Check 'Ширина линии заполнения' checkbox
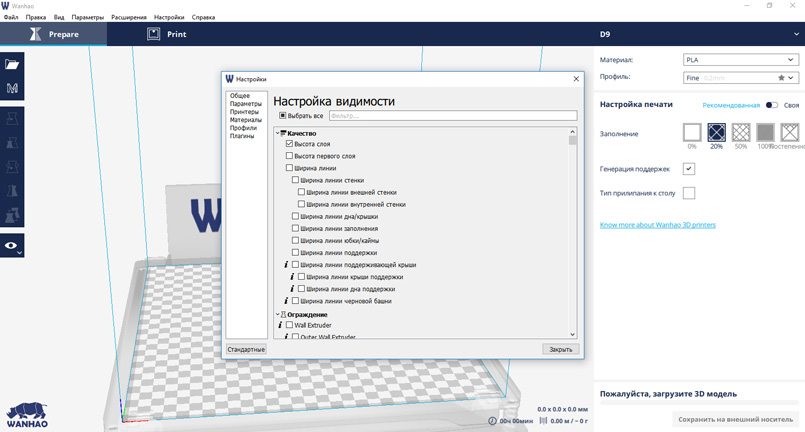Viewport: 805px width, 432px height. click(x=295, y=228)
